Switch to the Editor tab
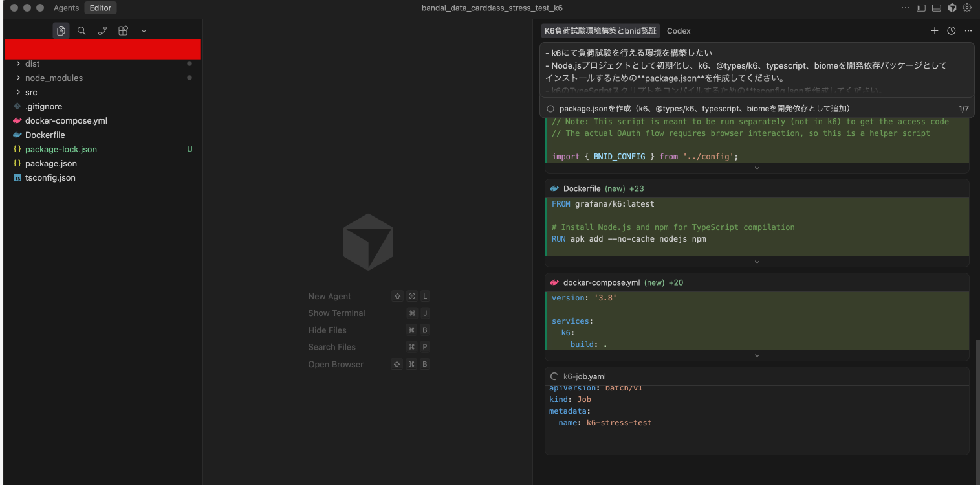The width and height of the screenshot is (980, 485). click(100, 8)
